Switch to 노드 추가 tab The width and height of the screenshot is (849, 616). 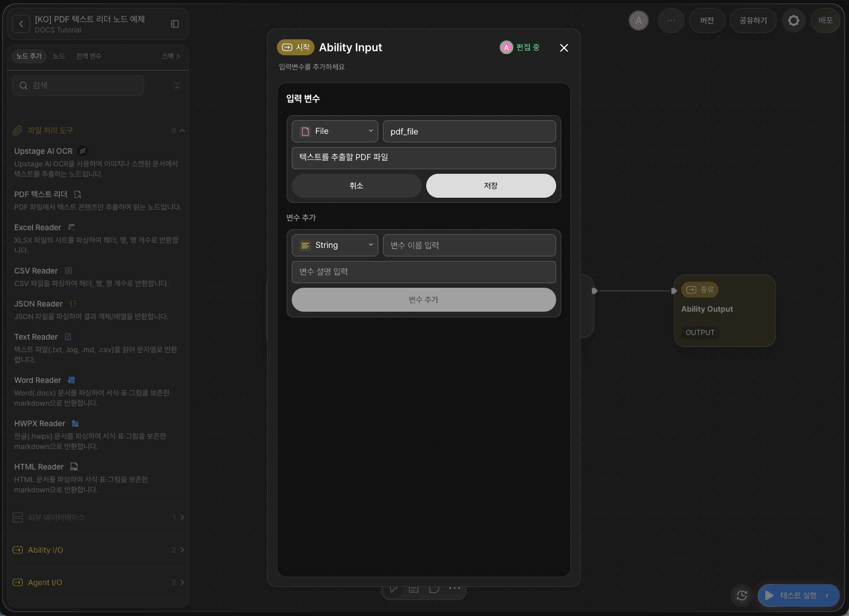29,56
